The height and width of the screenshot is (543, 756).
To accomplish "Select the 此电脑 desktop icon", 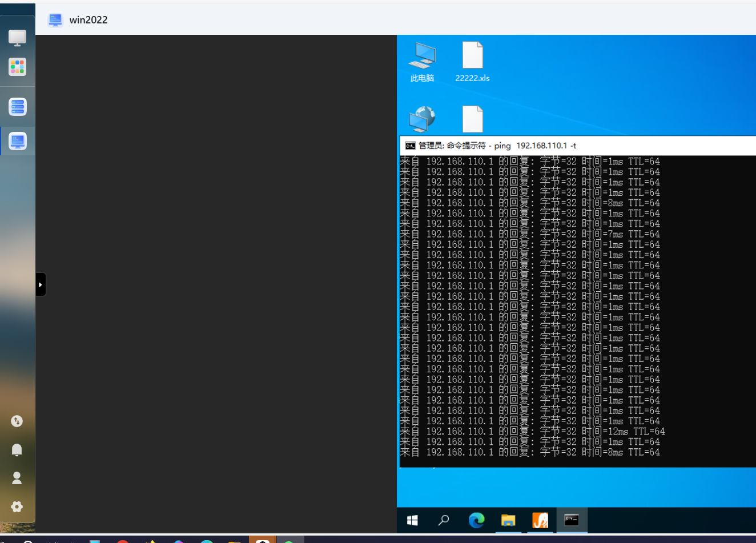I will (422, 62).
